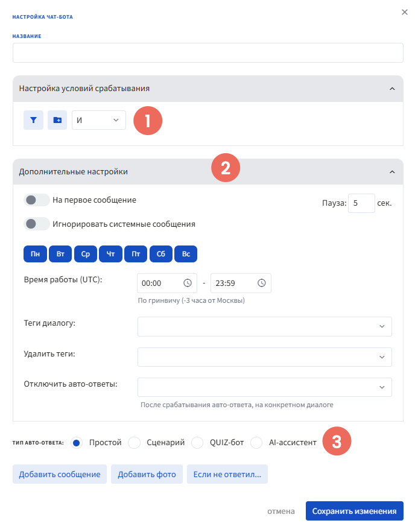Open the 'Теги диалогу' dropdown

click(265, 327)
